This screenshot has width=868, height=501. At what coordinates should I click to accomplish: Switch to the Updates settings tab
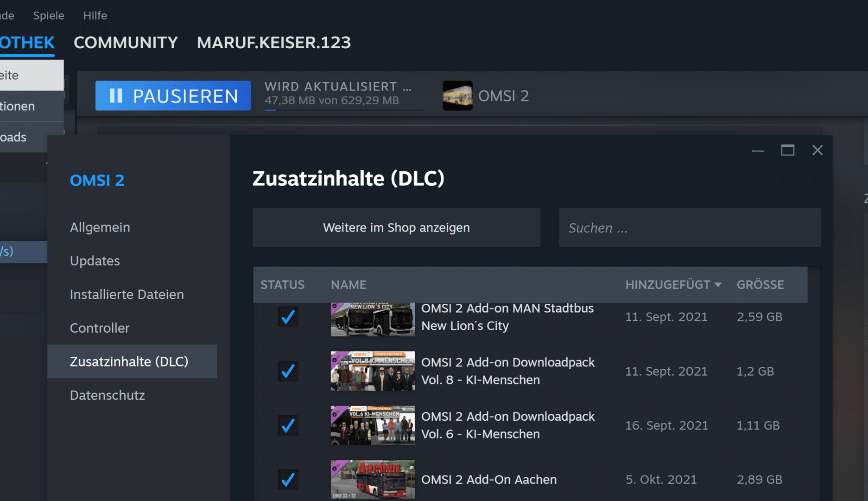[95, 261]
